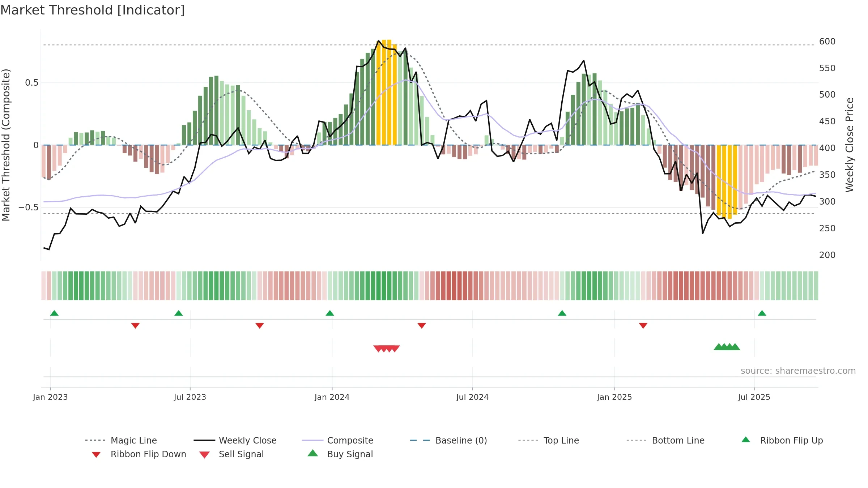Click the 550 price axis tick

pos(827,68)
